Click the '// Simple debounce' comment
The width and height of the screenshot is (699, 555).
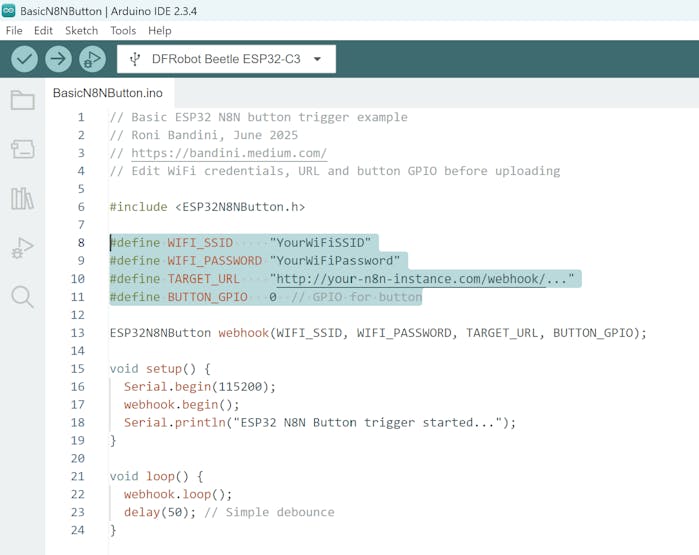click(269, 512)
